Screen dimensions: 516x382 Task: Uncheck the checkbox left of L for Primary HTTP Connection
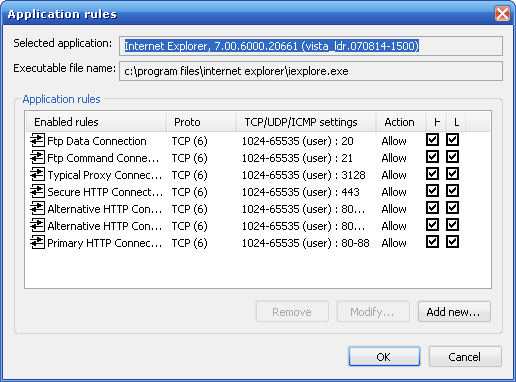click(x=432, y=242)
